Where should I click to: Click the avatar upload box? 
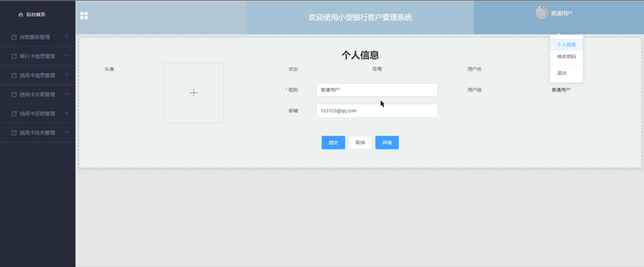(194, 93)
